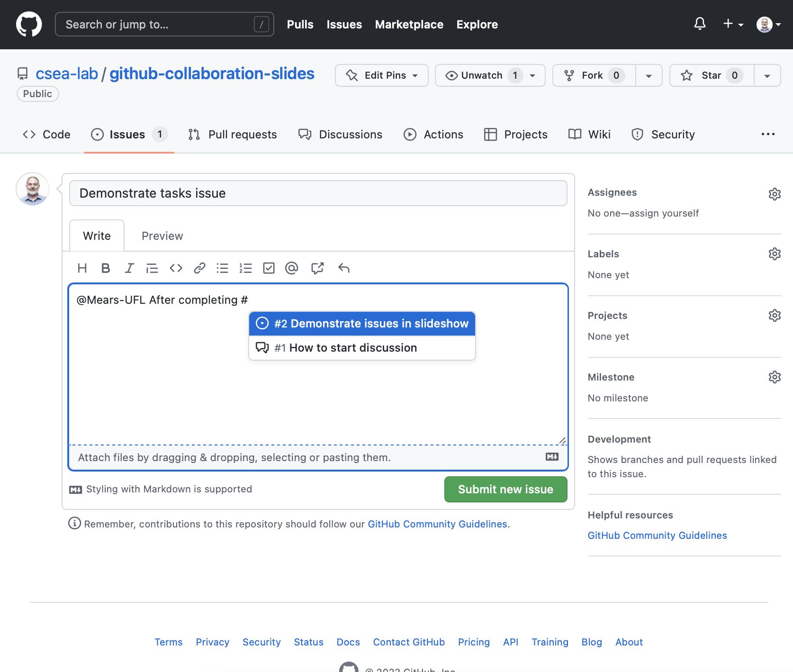The width and height of the screenshot is (793, 672).
Task: Add a numbered list from toolbar
Action: pos(245,268)
